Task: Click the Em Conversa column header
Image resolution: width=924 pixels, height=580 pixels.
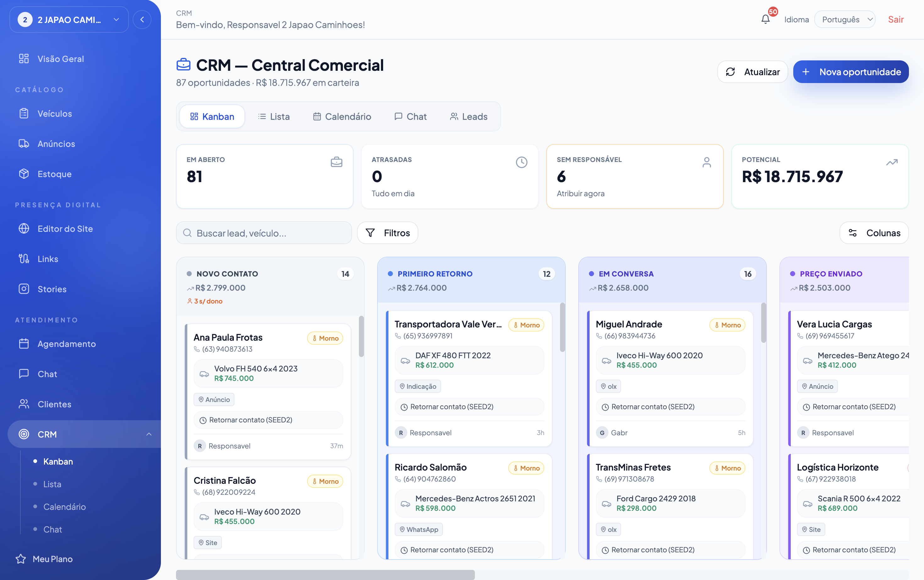Action: pos(673,280)
